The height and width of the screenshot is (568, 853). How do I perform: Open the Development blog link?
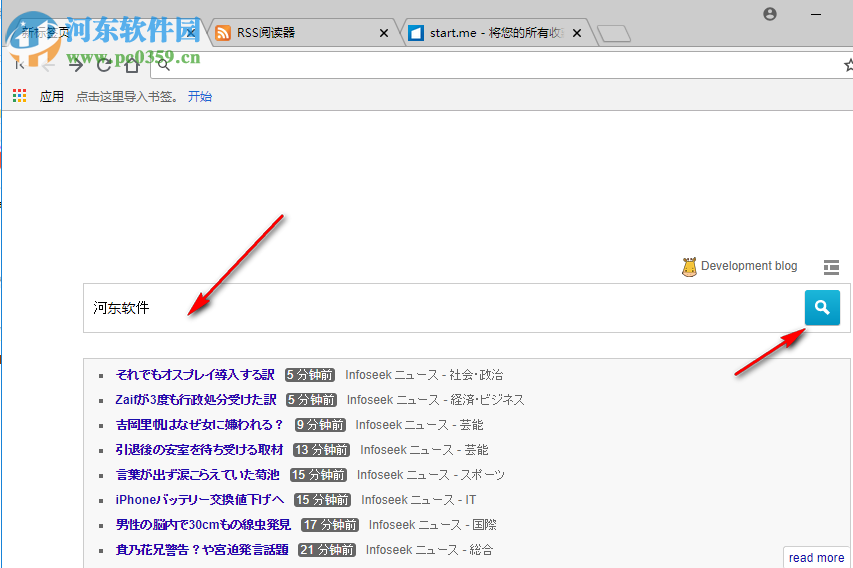[749, 266]
